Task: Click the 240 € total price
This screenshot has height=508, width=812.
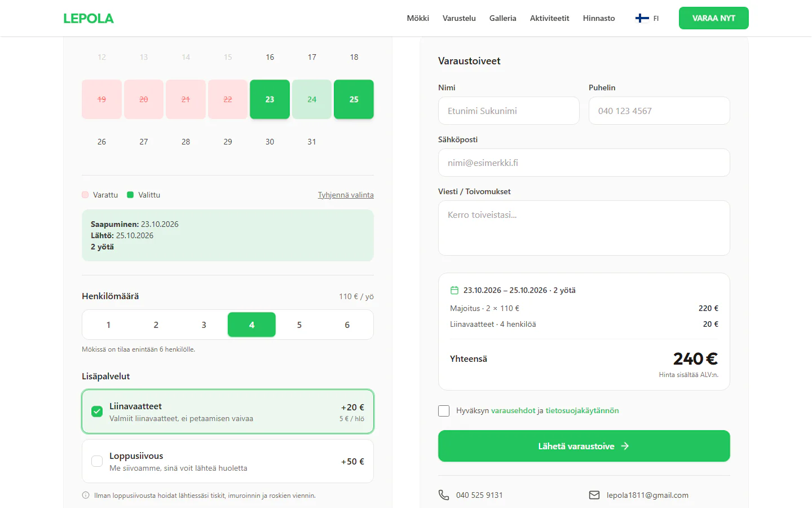Action: coord(695,358)
